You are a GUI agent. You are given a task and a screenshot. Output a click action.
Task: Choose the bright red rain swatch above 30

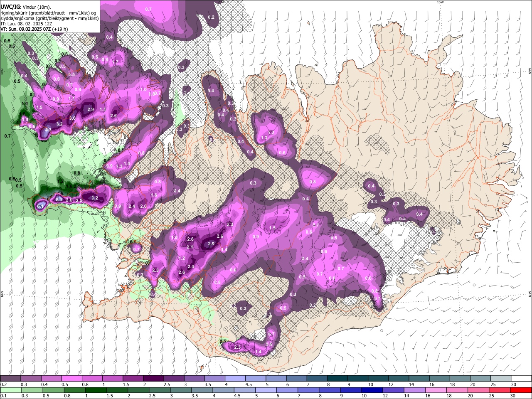(x=521, y=390)
